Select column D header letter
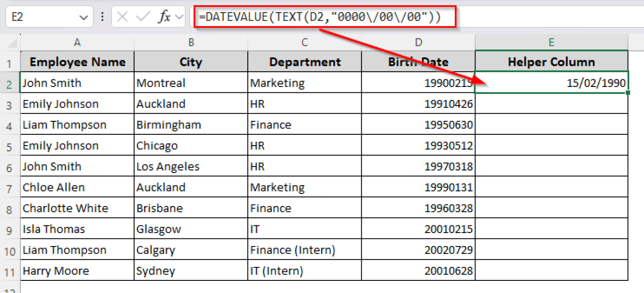Image resolution: width=644 pixels, height=293 pixels. (x=418, y=42)
